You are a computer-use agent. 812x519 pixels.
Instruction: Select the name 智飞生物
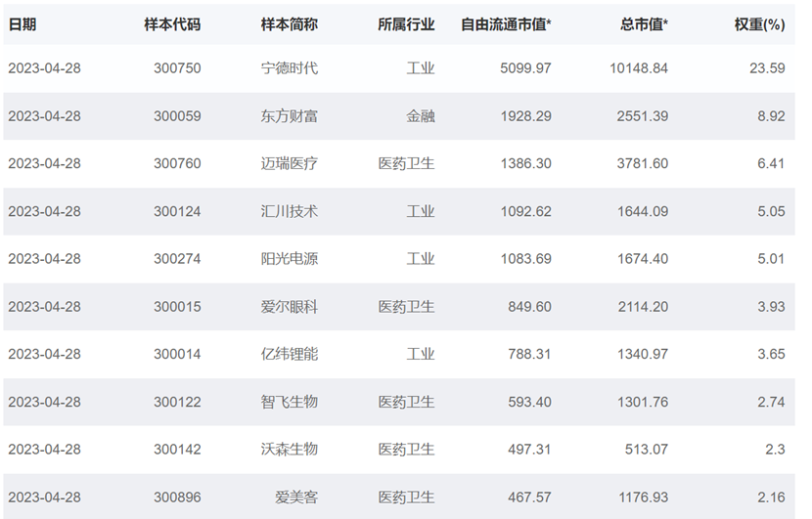pos(289,402)
